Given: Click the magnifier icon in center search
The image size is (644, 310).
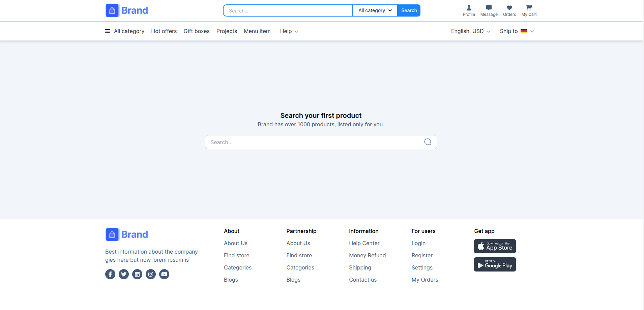Looking at the screenshot, I should tap(428, 142).
